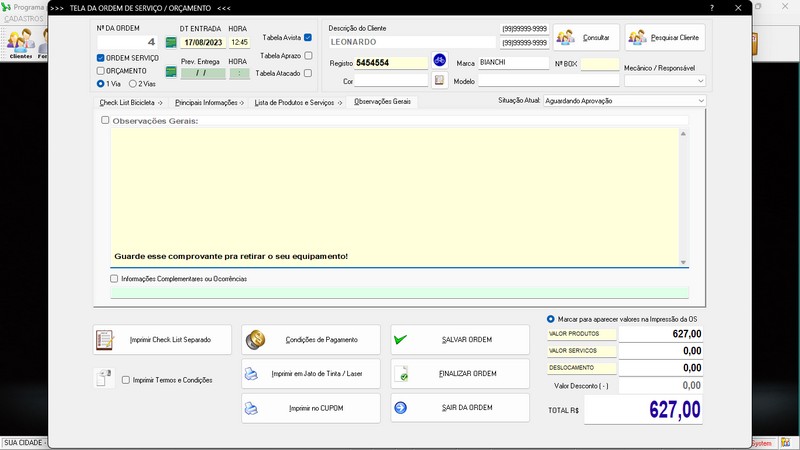This screenshot has width=800, height=450.
Task: Click the Nº BOX field
Action: click(x=600, y=64)
